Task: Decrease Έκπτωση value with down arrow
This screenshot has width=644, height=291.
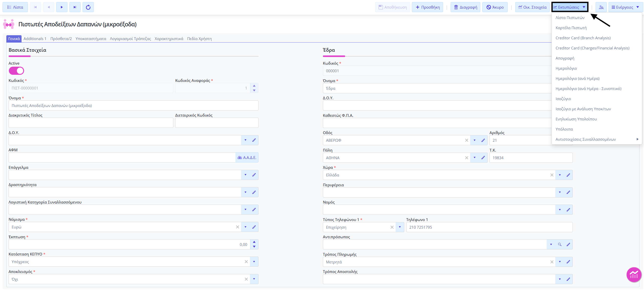Action: [x=254, y=247]
